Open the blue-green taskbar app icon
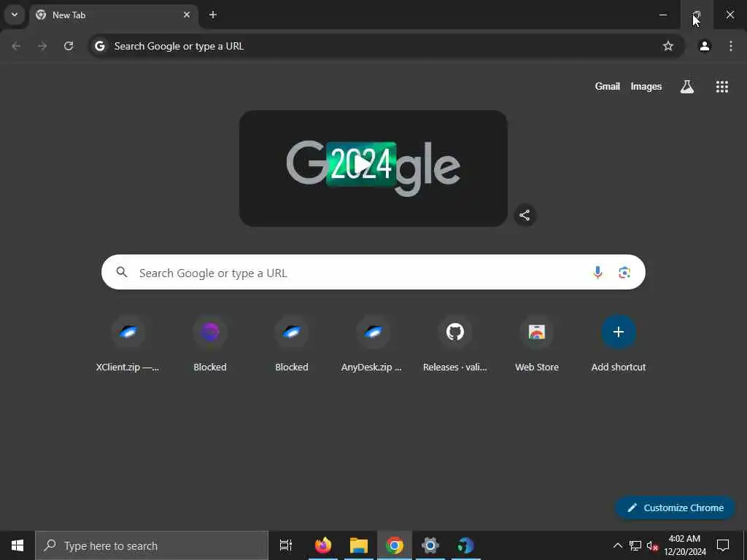The height and width of the screenshot is (560, 747). [x=466, y=545]
